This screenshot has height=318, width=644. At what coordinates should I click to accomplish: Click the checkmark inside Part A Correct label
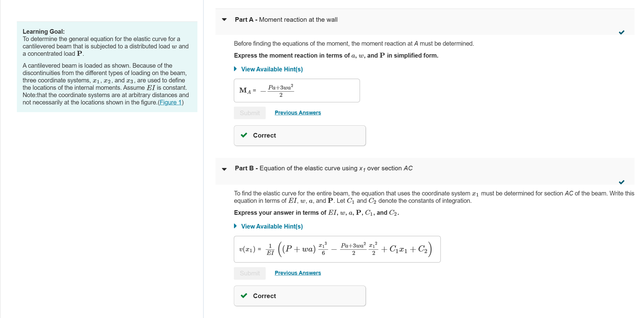click(244, 135)
